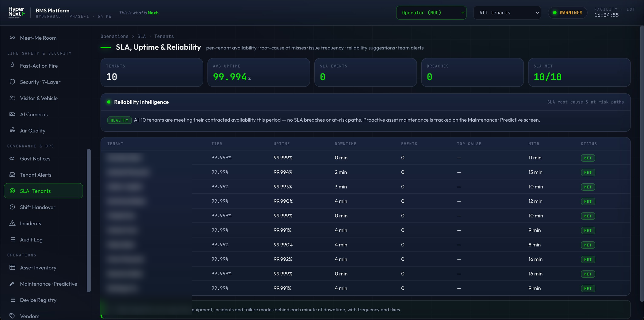This screenshot has width=644, height=320.
Task: Click the MTTR column header
Action: tap(534, 144)
